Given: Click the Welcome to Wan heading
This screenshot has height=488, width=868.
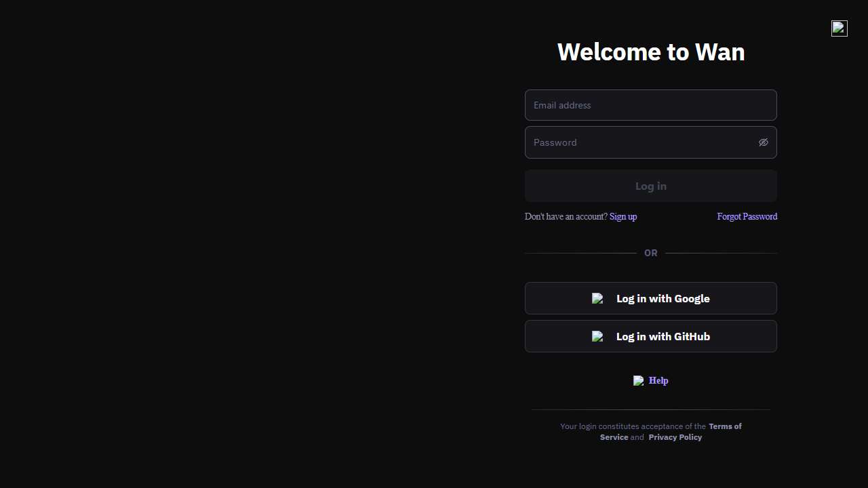Looking at the screenshot, I should 650,52.
